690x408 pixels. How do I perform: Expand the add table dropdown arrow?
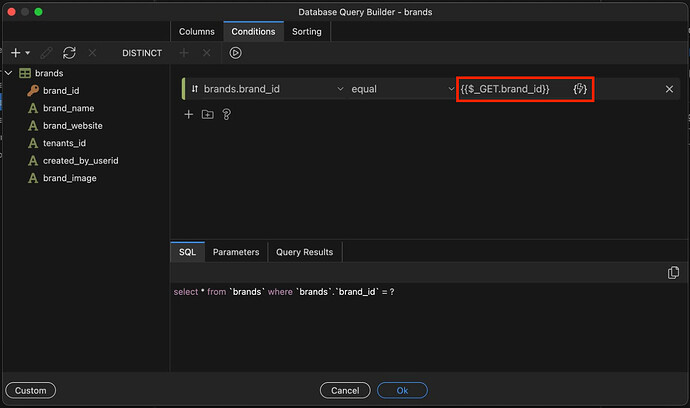pos(28,53)
